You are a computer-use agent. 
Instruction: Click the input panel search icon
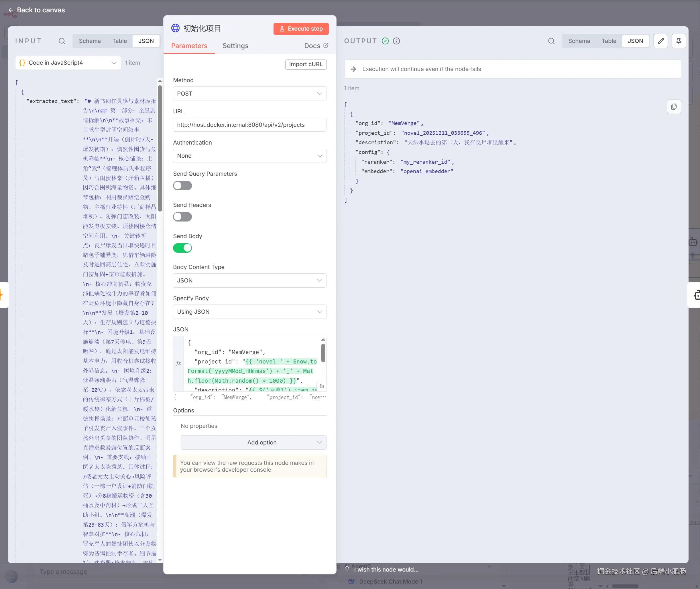[62, 41]
